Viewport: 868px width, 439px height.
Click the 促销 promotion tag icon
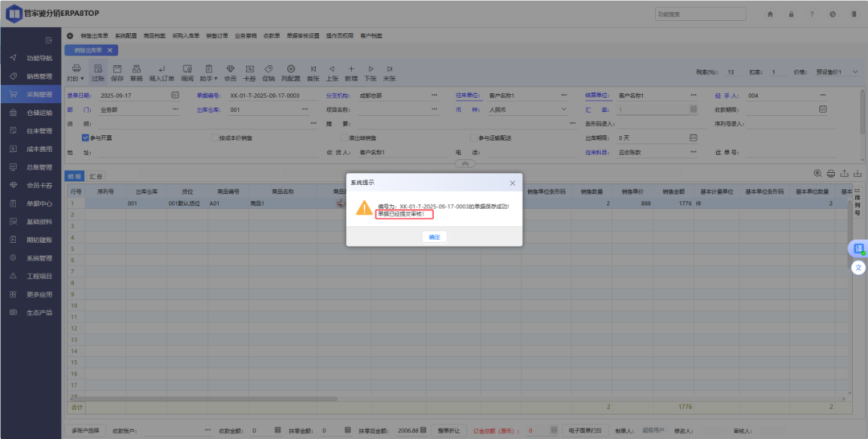point(268,69)
